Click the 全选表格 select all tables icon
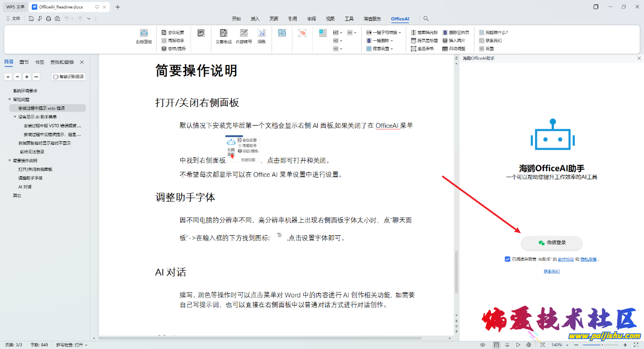Viewport: 644px width, 349px height. (424, 48)
